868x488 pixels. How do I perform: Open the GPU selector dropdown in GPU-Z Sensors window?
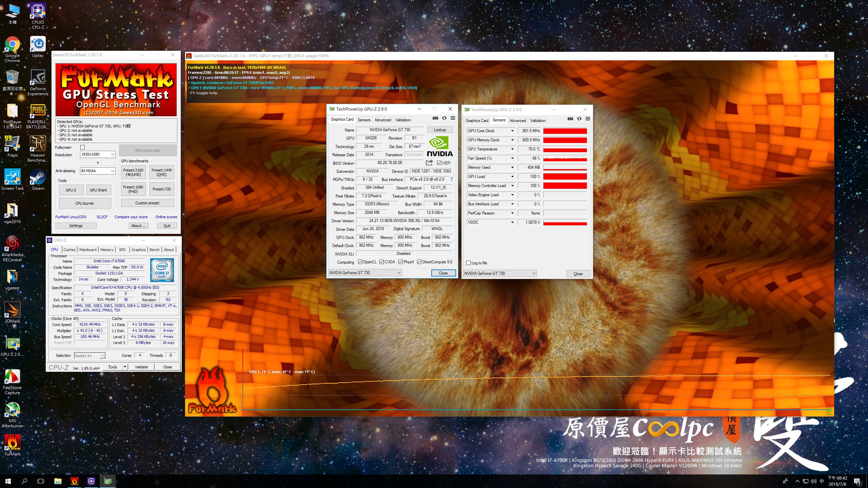pos(500,273)
